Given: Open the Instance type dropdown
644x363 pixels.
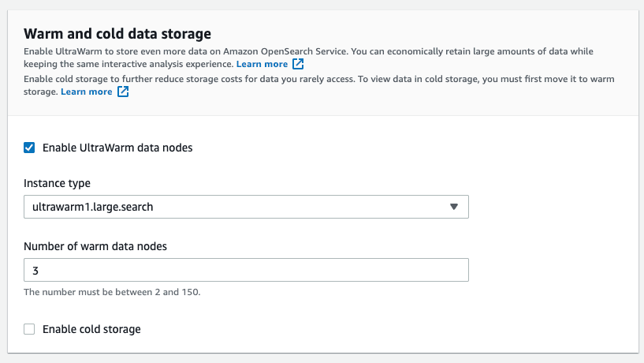Looking at the screenshot, I should (246, 207).
